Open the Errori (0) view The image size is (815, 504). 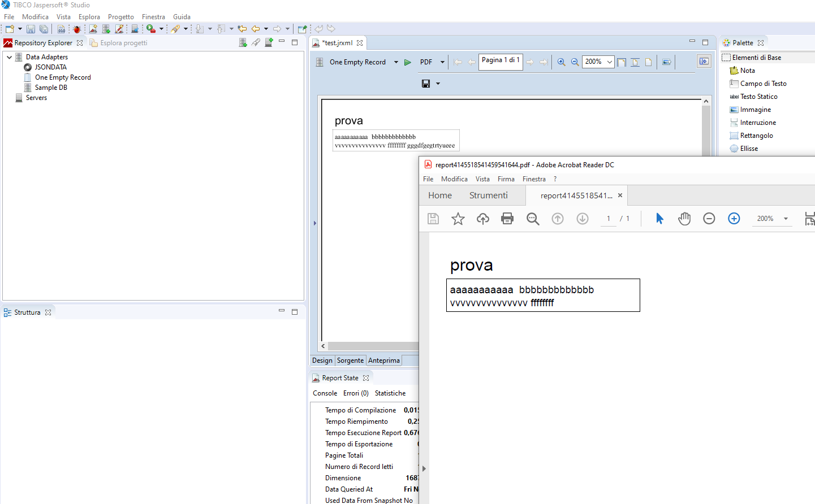[356, 393]
